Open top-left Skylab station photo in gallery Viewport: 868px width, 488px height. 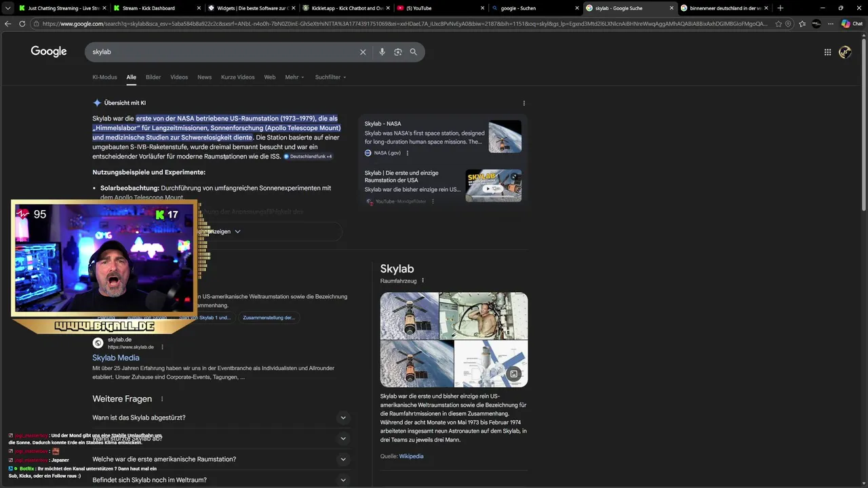pyautogui.click(x=409, y=315)
